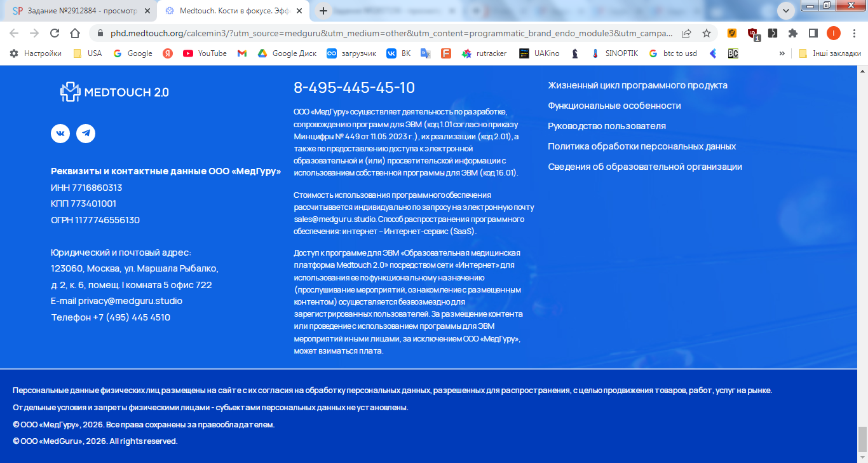The height and width of the screenshot is (463, 868).
Task: Open the Google bookmark
Action: pyautogui.click(x=133, y=53)
